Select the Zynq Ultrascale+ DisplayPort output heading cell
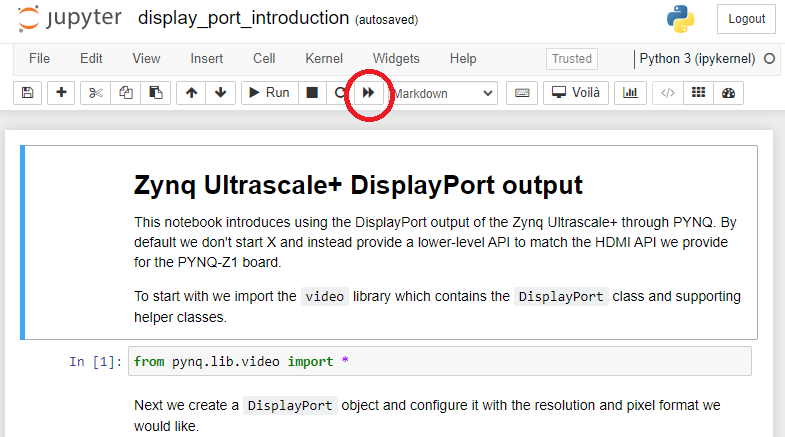 388,242
